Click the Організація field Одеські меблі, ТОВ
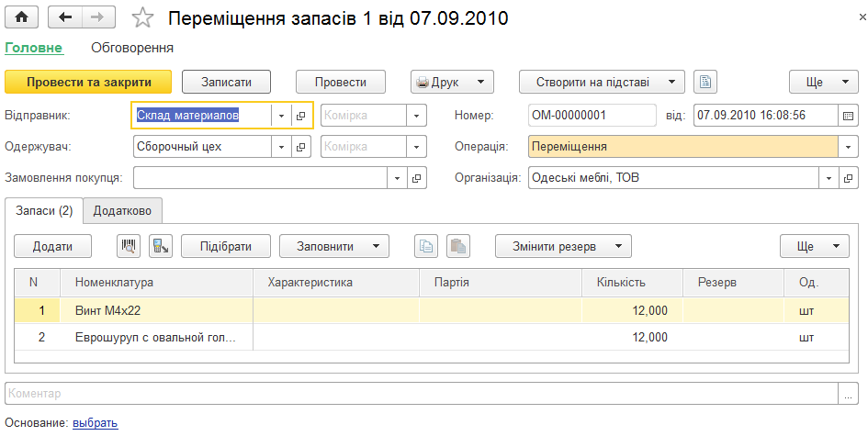The width and height of the screenshot is (868, 436). 673,177
